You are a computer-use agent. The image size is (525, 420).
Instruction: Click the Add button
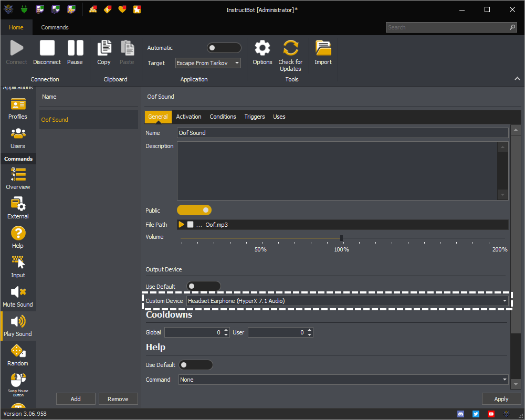point(76,399)
